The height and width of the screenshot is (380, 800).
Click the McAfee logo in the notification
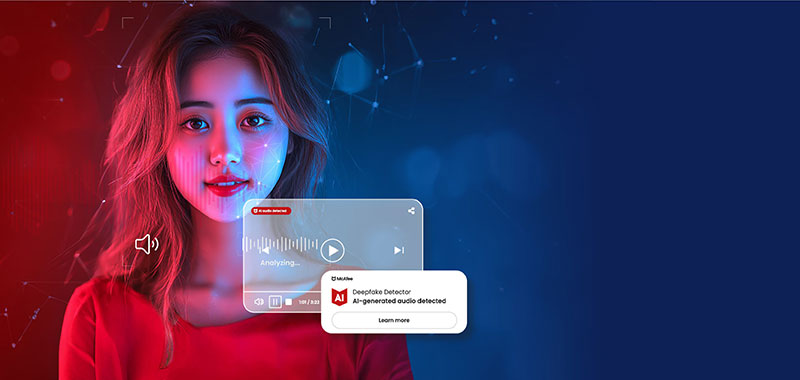[x=342, y=278]
